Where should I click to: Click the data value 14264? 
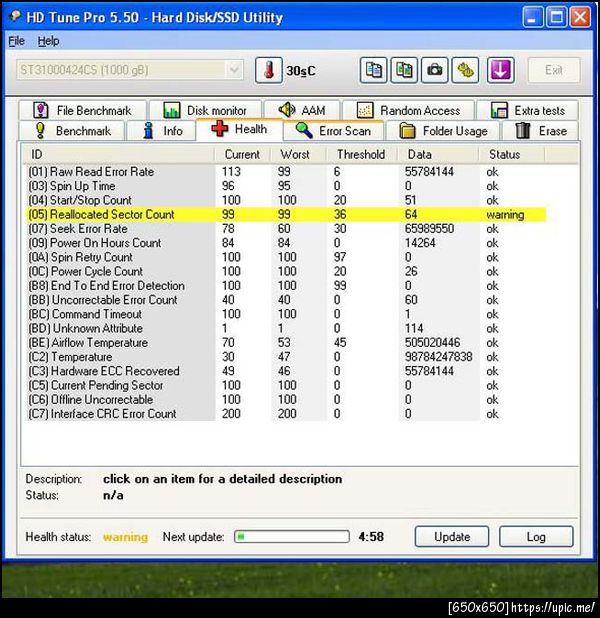(420, 243)
